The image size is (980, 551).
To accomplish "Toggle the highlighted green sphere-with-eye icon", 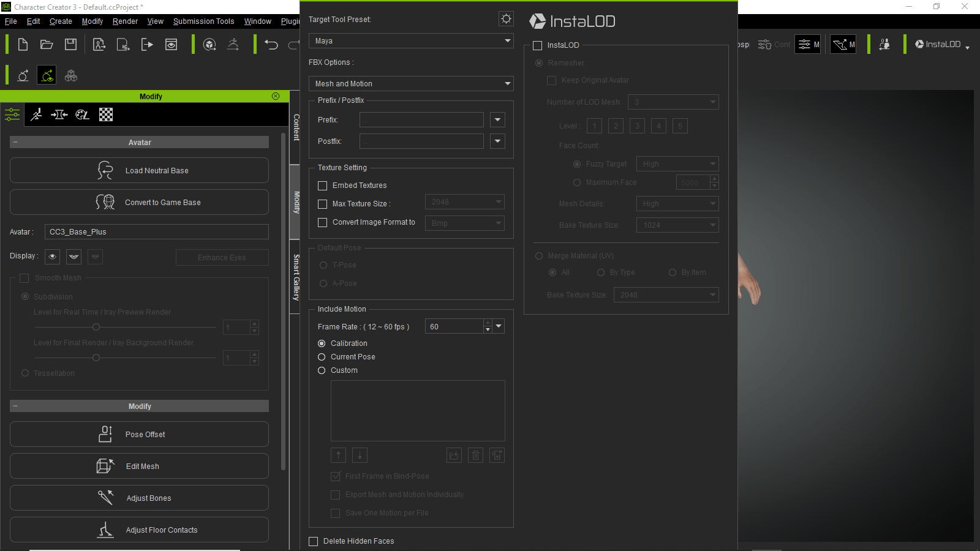I will point(47,75).
